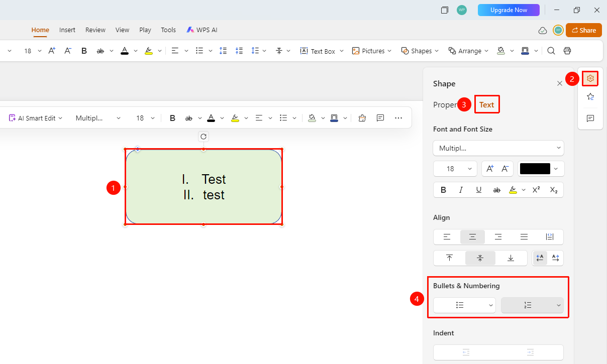This screenshot has width=607, height=364.
Task: Click the black font color swatch in Shape panel
Action: coord(535,169)
